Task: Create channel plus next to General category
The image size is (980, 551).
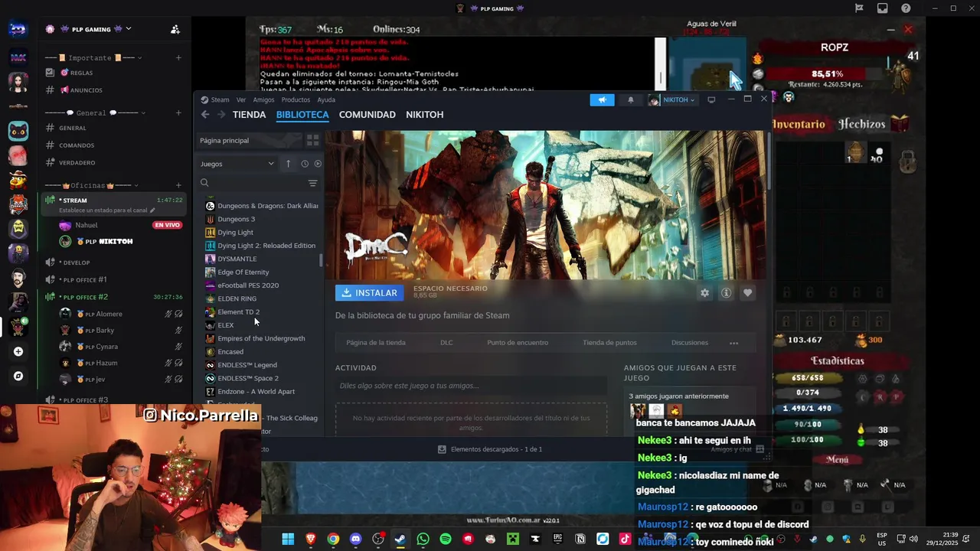Action: (x=178, y=112)
